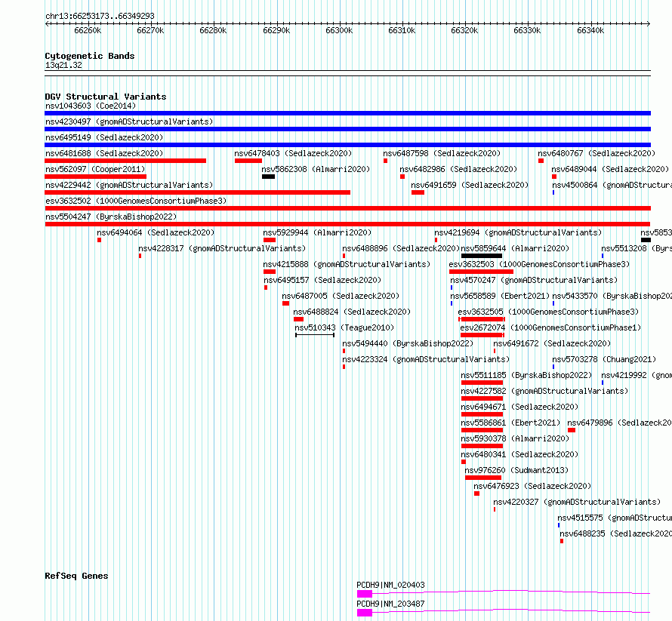
Task: Click the nsv1043603 (Coe2014) variant label
Action: 91,106
